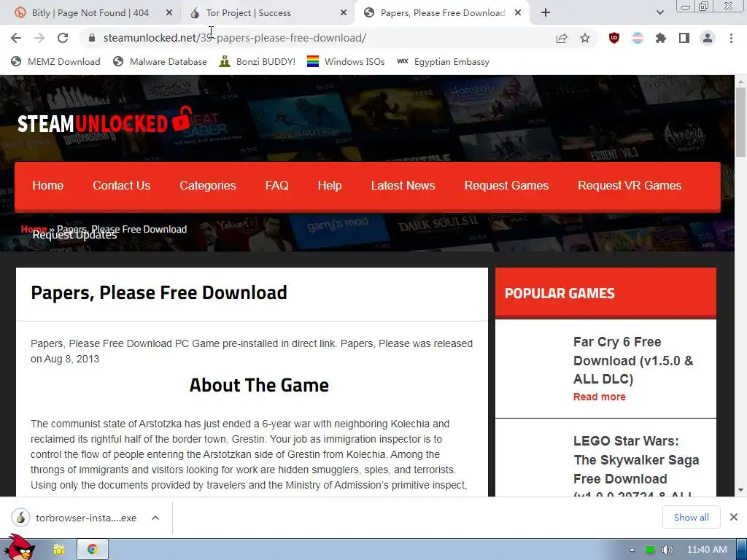Click the POPULAR GAMES header
This screenshot has width=747, height=560.
[560, 293]
